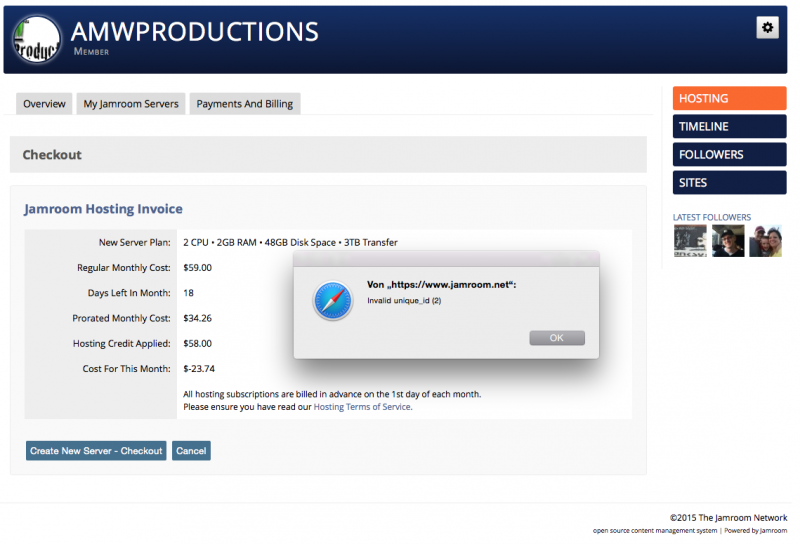Open the first latest follower thumbnail
Screen dimensions: 800x544
click(x=690, y=241)
